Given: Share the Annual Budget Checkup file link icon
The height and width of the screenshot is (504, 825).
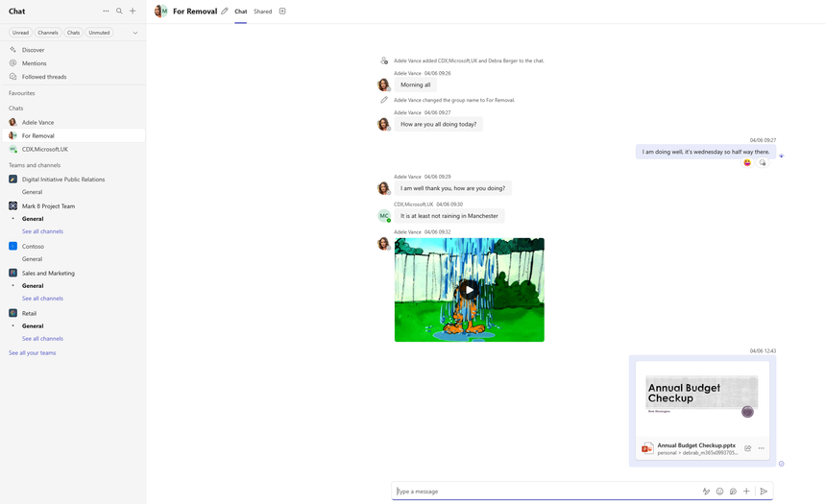Looking at the screenshot, I should pos(747,448).
